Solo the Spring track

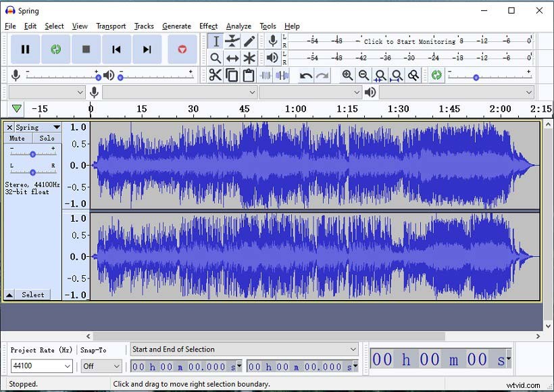tap(47, 138)
